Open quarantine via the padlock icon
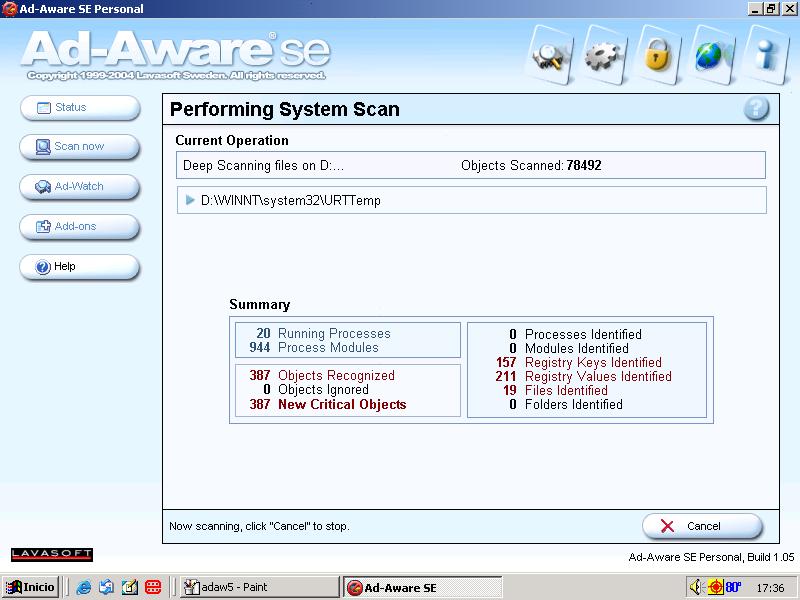 click(658, 55)
